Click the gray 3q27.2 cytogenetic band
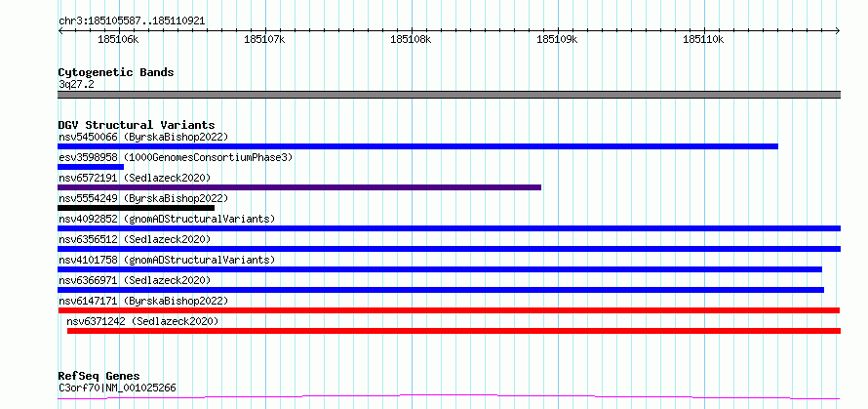The height and width of the screenshot is (409, 868). [449, 95]
